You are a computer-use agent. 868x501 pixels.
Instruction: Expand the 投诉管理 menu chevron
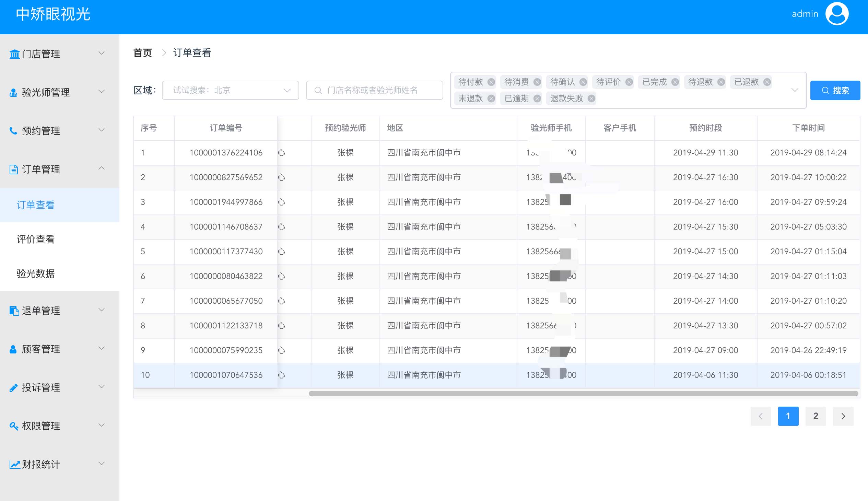point(102,387)
